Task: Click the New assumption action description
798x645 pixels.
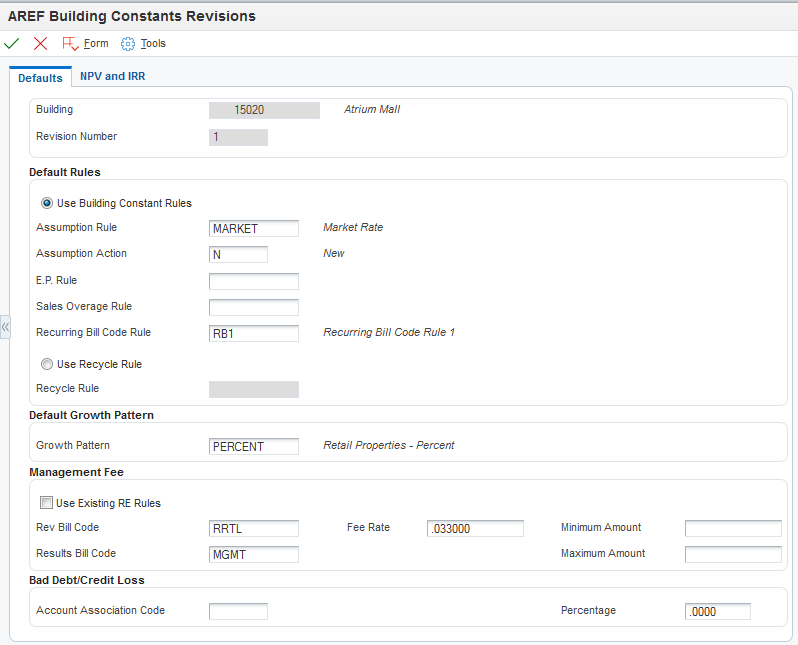Action: coord(334,254)
